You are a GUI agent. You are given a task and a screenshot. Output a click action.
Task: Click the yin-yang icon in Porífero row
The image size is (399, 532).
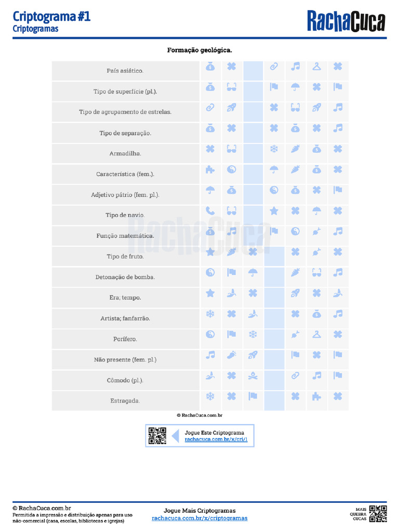tap(210, 334)
